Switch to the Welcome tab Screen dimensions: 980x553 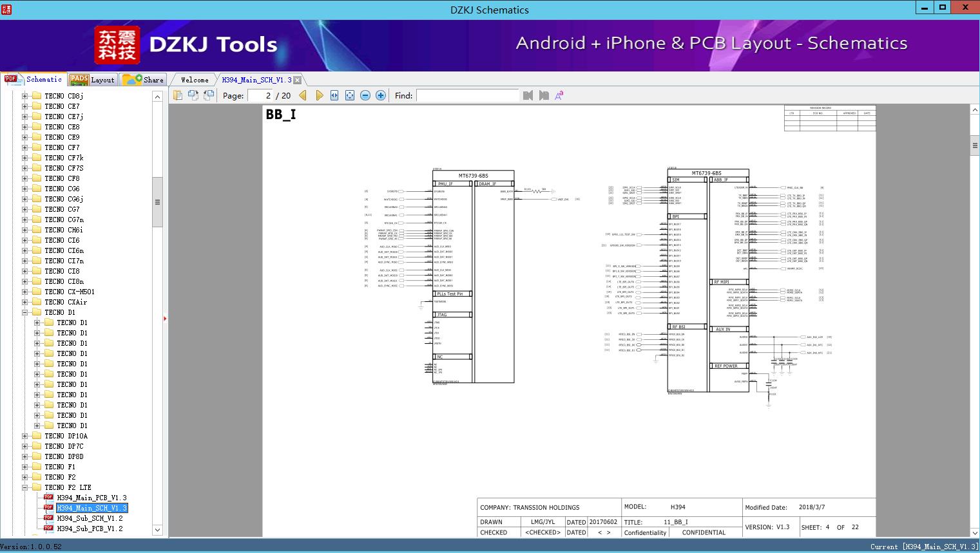point(195,80)
